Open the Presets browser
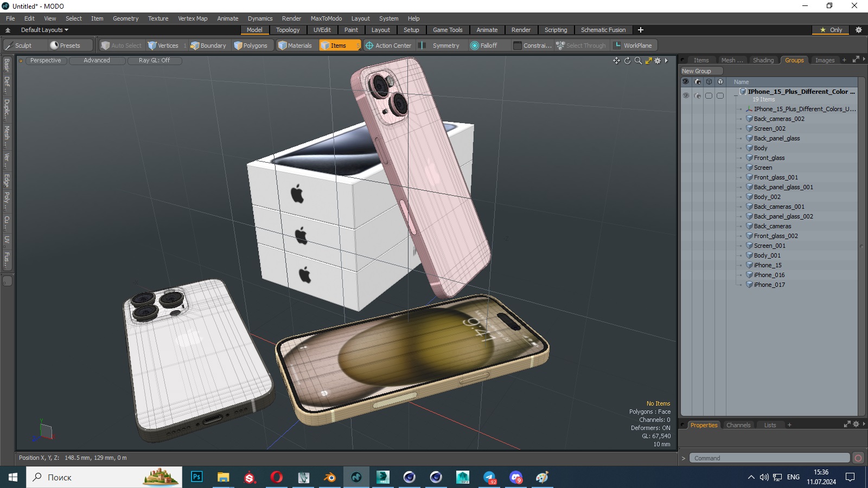This screenshot has width=868, height=488. click(x=65, y=46)
